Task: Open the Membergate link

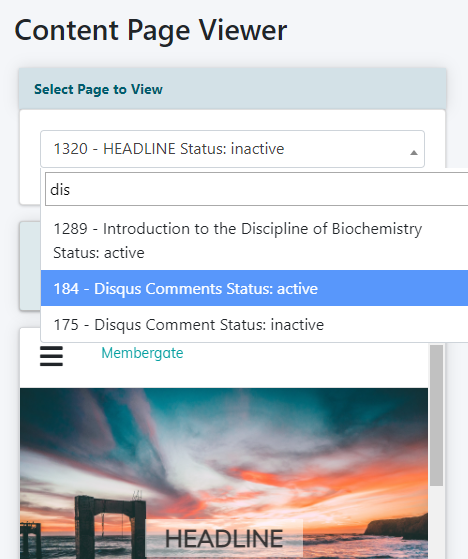Action: pyautogui.click(x=142, y=353)
